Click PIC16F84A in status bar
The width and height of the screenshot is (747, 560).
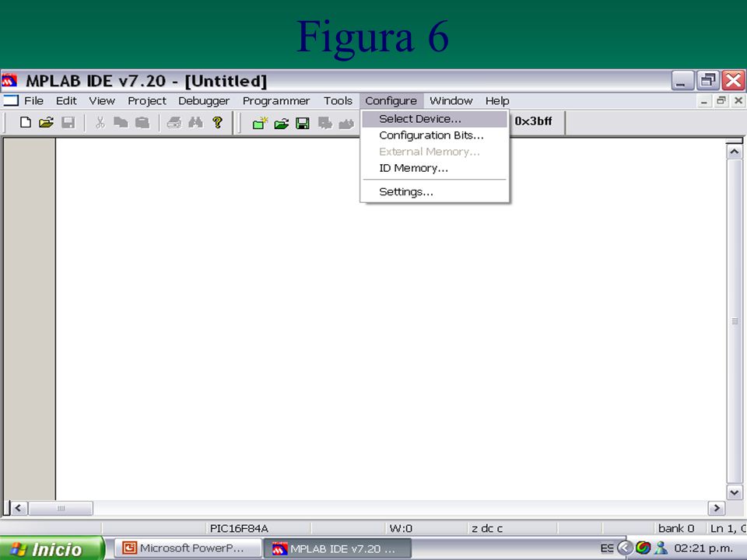(239, 528)
